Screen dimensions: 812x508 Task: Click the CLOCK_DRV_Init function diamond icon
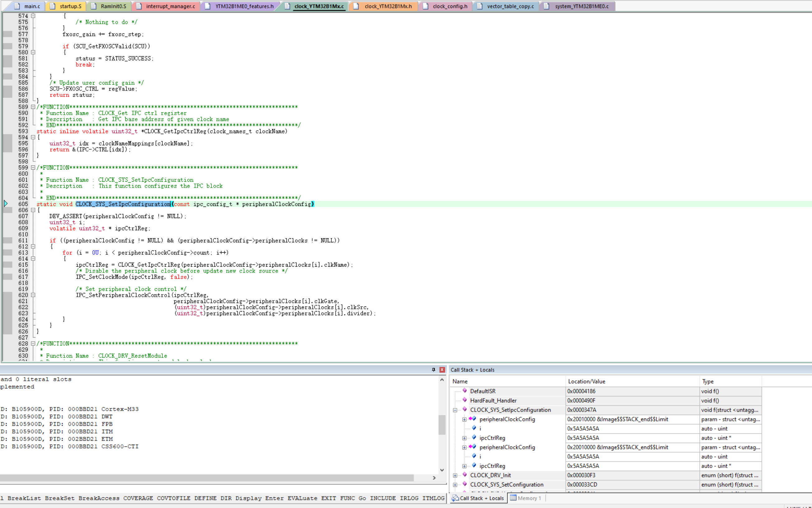464,474
